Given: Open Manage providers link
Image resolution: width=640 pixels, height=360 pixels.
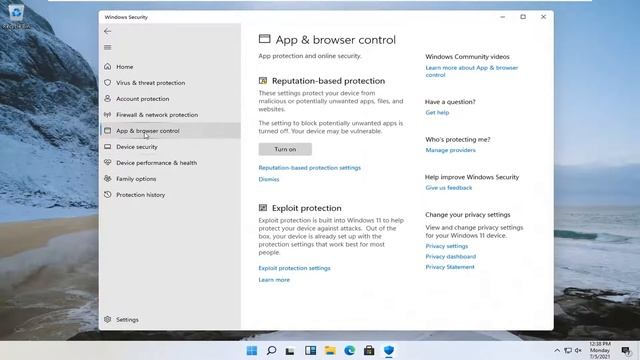Looking at the screenshot, I should [x=450, y=150].
